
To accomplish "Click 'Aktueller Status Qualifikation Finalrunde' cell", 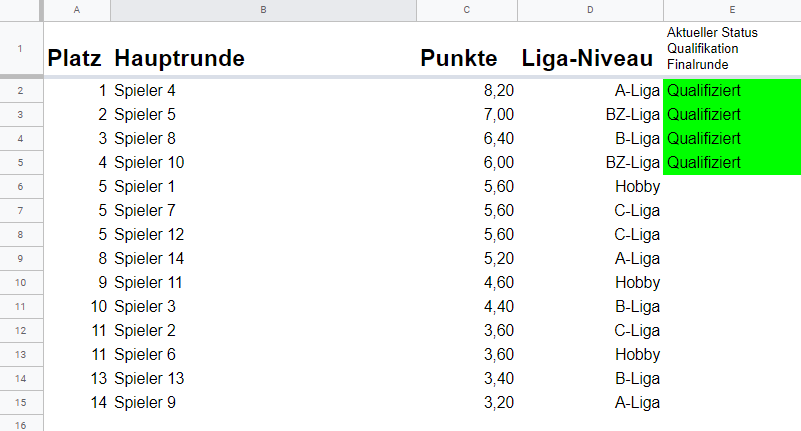I will [x=732, y=48].
